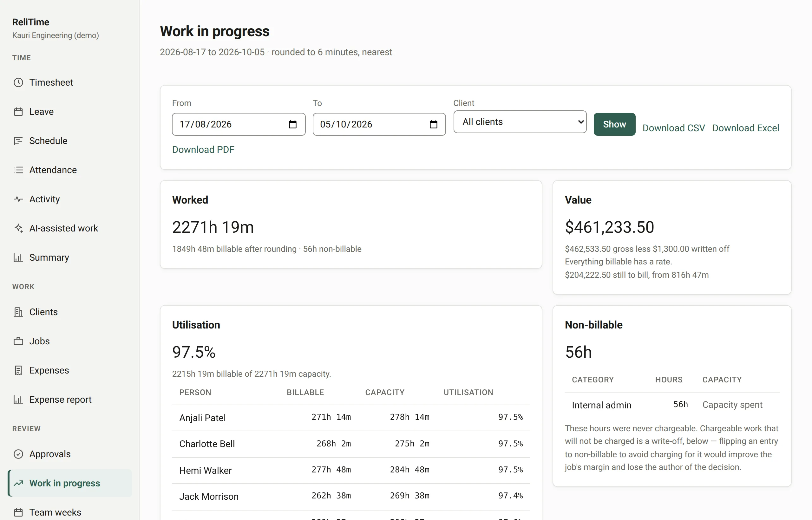
Task: Expand the All clients dropdown
Action: pyautogui.click(x=520, y=122)
